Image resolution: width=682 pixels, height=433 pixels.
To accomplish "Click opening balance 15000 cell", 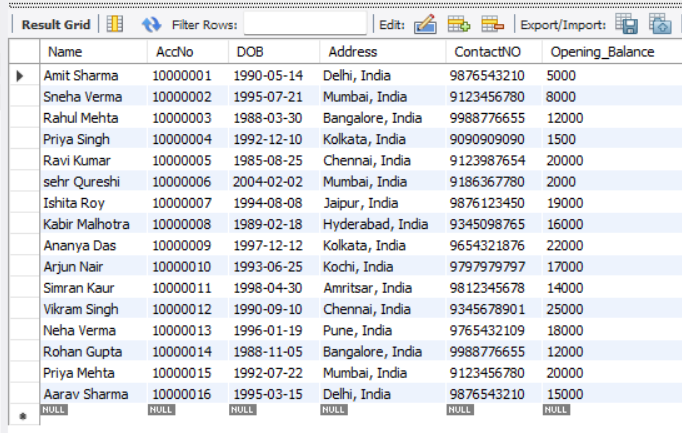I will click(x=612, y=394).
